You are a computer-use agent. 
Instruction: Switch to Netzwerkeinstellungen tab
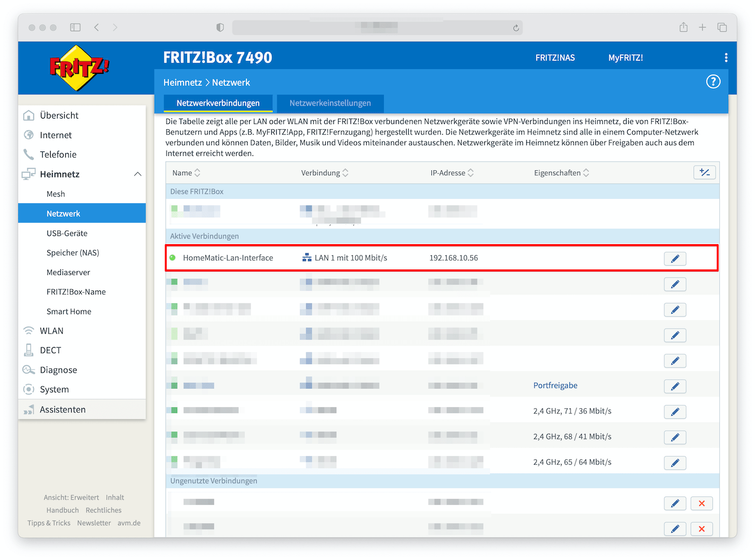click(330, 103)
